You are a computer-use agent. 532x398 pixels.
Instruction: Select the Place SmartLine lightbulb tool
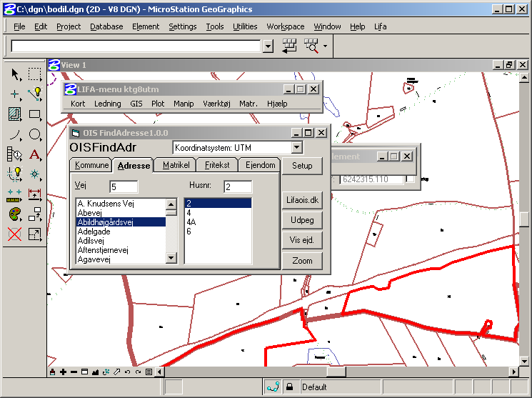[x=34, y=94]
